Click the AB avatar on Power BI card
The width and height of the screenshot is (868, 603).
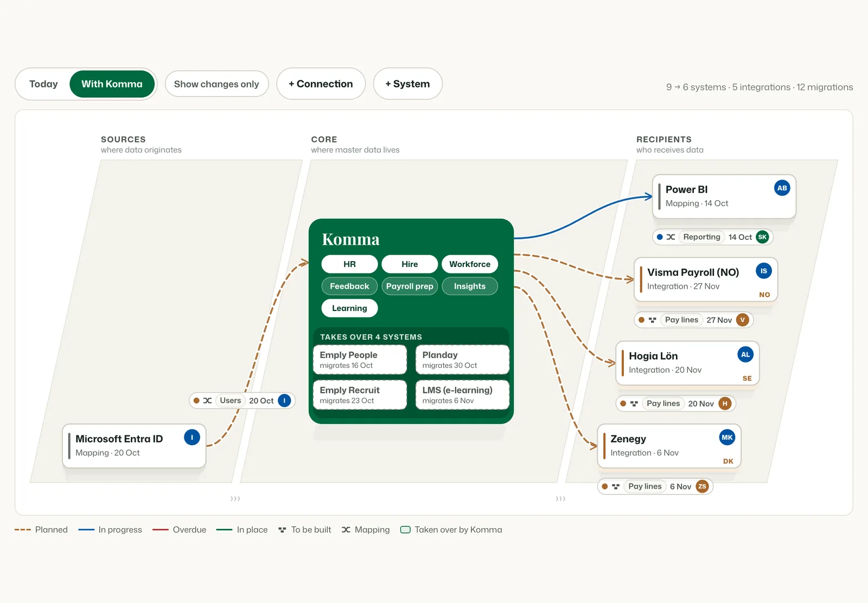782,188
